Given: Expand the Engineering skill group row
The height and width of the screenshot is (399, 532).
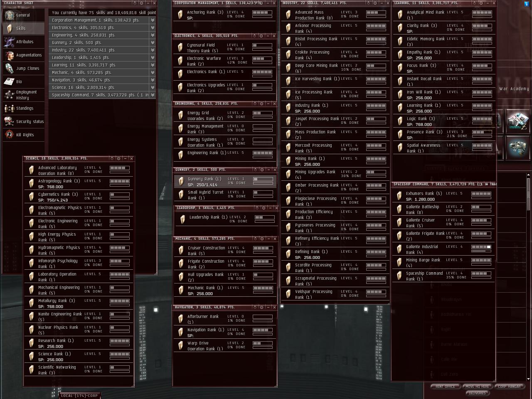Looking at the screenshot, I should coord(153,35).
